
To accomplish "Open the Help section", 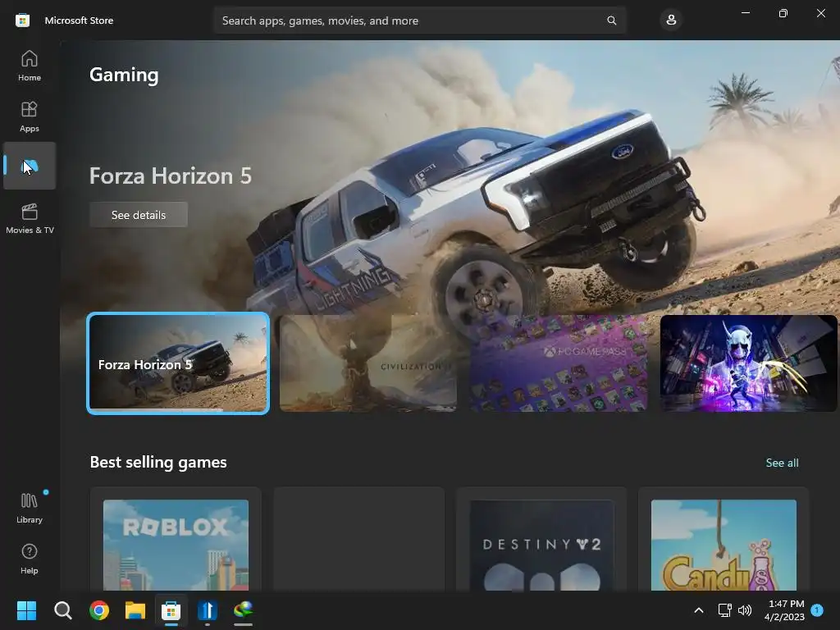I will click(x=30, y=559).
